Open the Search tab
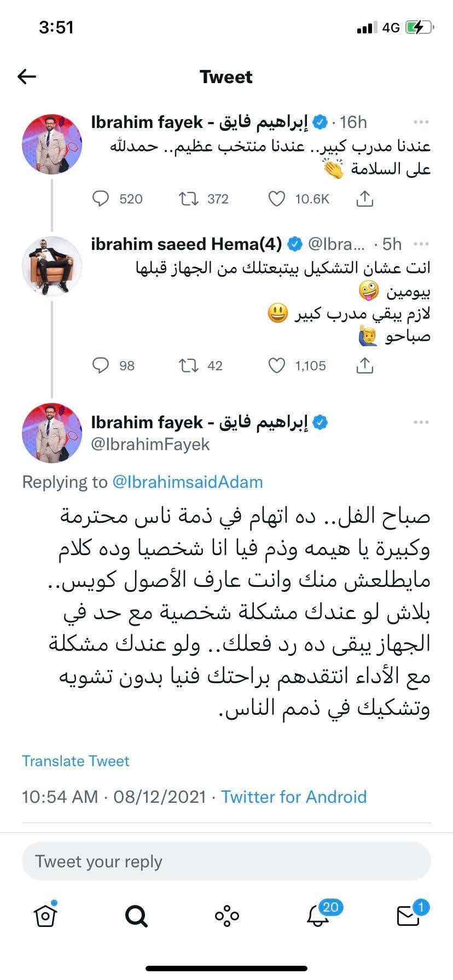Image resolution: width=453 pixels, height=980 pixels. (136, 915)
